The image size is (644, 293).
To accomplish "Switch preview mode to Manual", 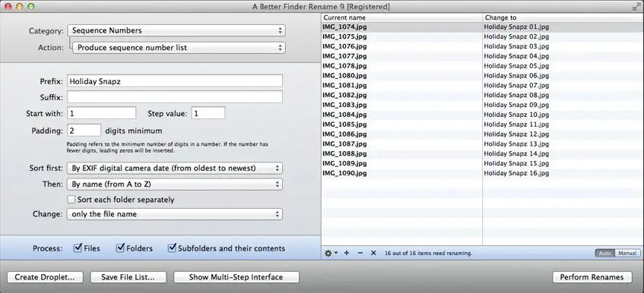I will click(x=627, y=254).
